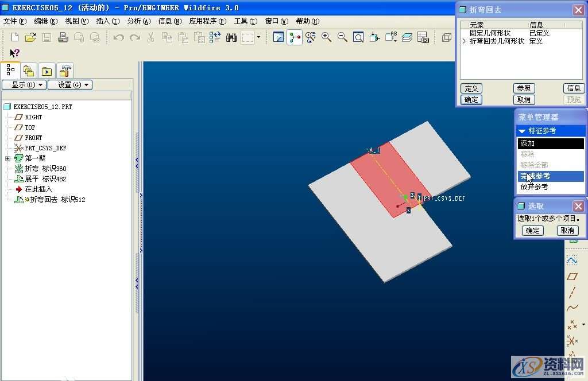Select 折弯 标识360 in model tree
Viewport: 588px width, 381px height.
click(x=45, y=169)
